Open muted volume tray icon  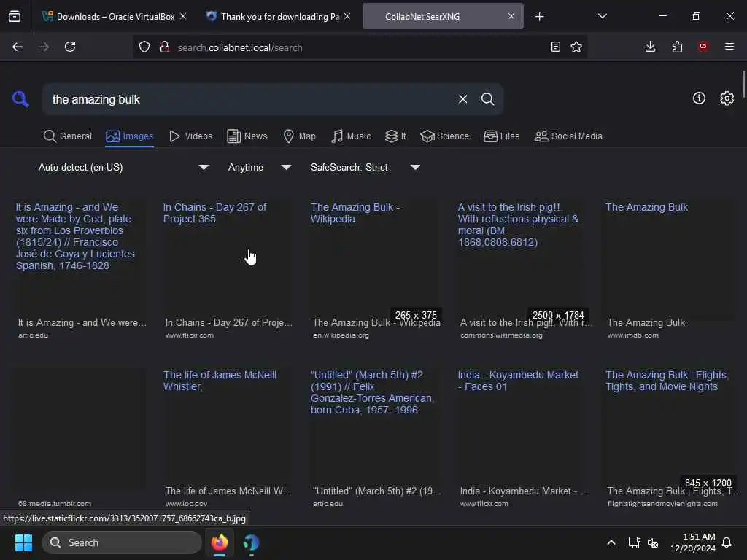(x=653, y=542)
